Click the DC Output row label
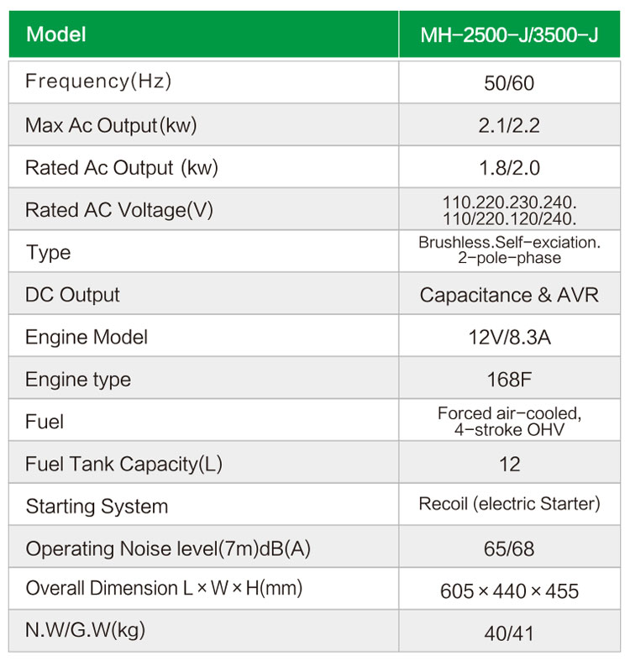The image size is (630, 672). pyautogui.click(x=72, y=295)
